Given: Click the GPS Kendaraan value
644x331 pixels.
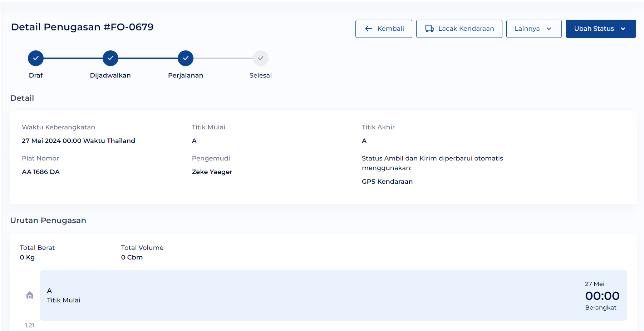Looking at the screenshot, I should point(387,182).
